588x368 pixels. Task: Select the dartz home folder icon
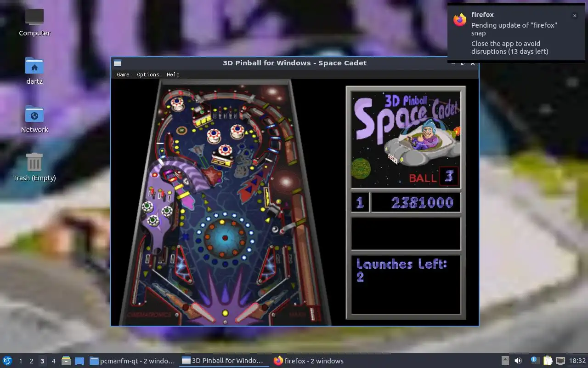[34, 71]
